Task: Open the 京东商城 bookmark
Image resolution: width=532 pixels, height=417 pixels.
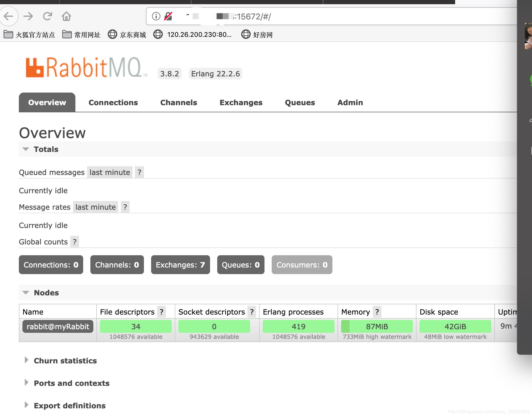Action: pyautogui.click(x=127, y=35)
